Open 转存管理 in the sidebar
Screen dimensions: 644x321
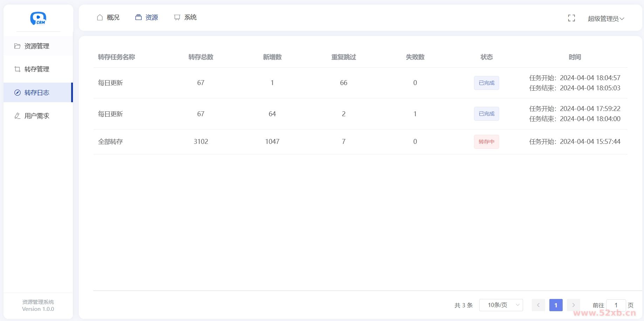(x=37, y=69)
